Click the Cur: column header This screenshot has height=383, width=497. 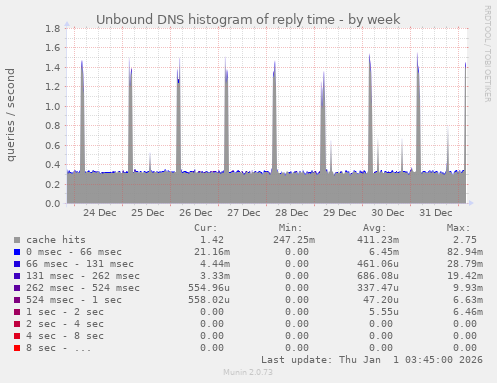pyautogui.click(x=206, y=228)
